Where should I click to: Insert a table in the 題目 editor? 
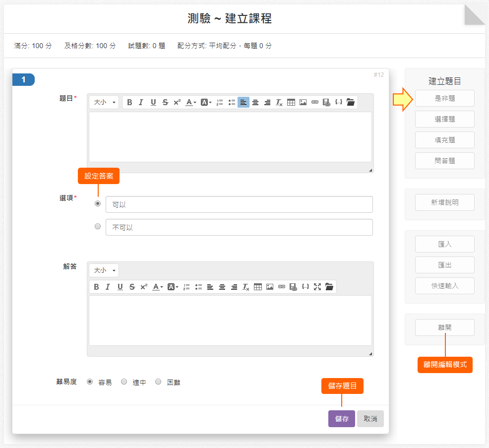point(291,102)
